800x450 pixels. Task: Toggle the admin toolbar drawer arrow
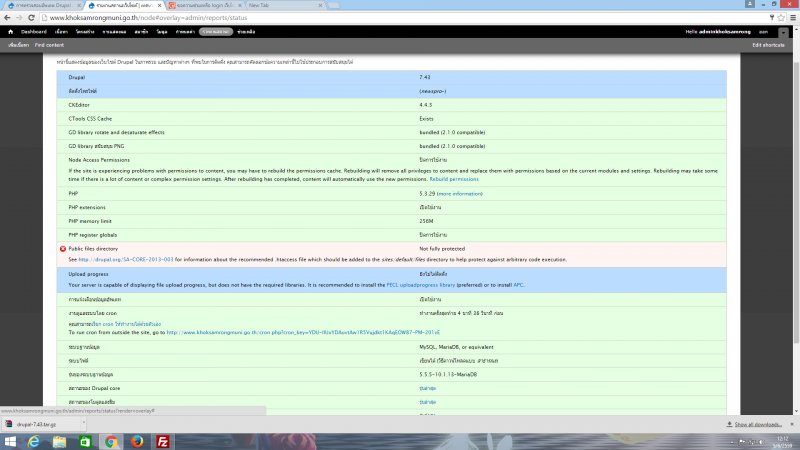783,32
